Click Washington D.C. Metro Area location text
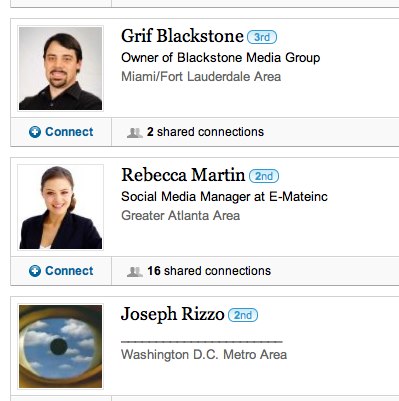This screenshot has width=399, height=401. coord(204,354)
